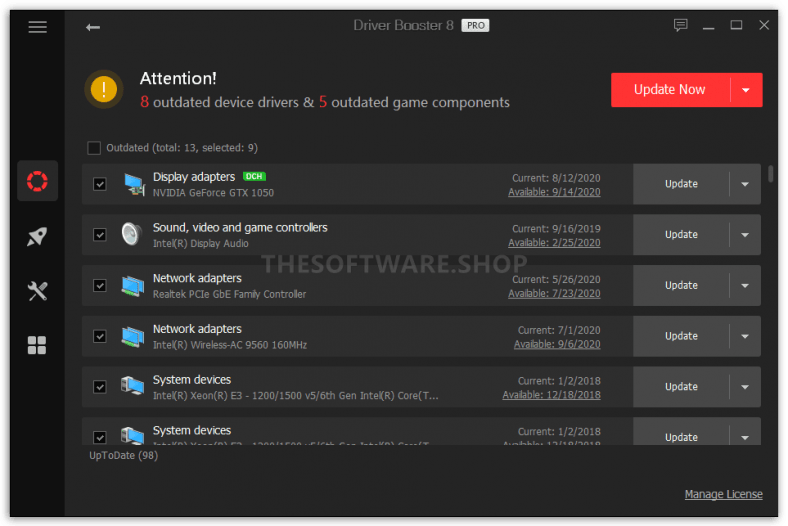Open the Available: 7/23/2020 link
788x526 pixels.
(x=554, y=293)
